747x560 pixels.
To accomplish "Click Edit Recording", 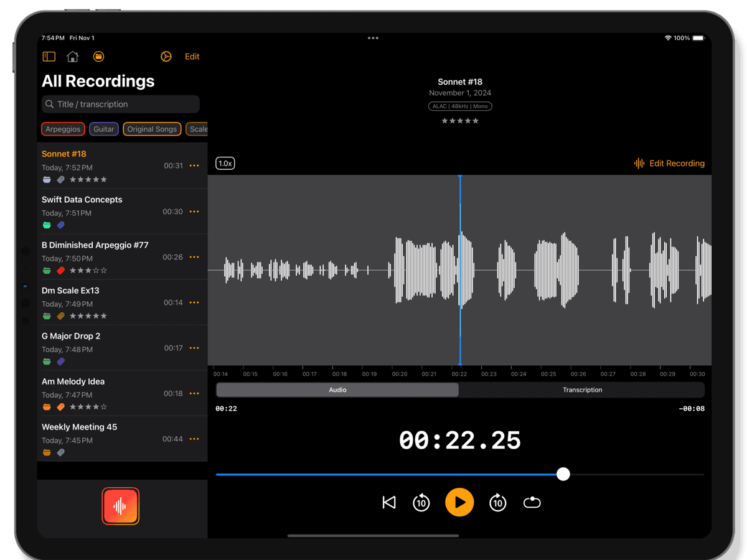I will coord(669,164).
